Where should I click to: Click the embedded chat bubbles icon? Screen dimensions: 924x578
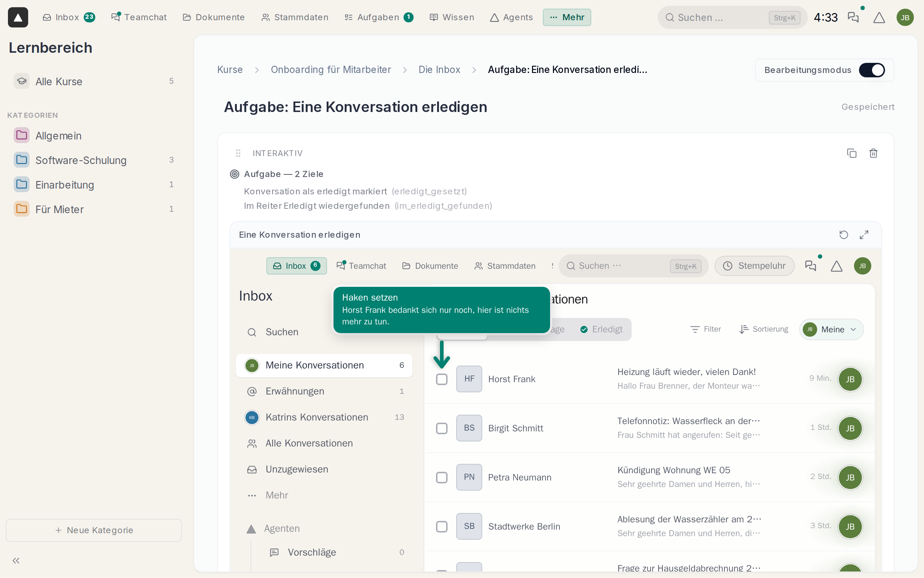(x=811, y=266)
